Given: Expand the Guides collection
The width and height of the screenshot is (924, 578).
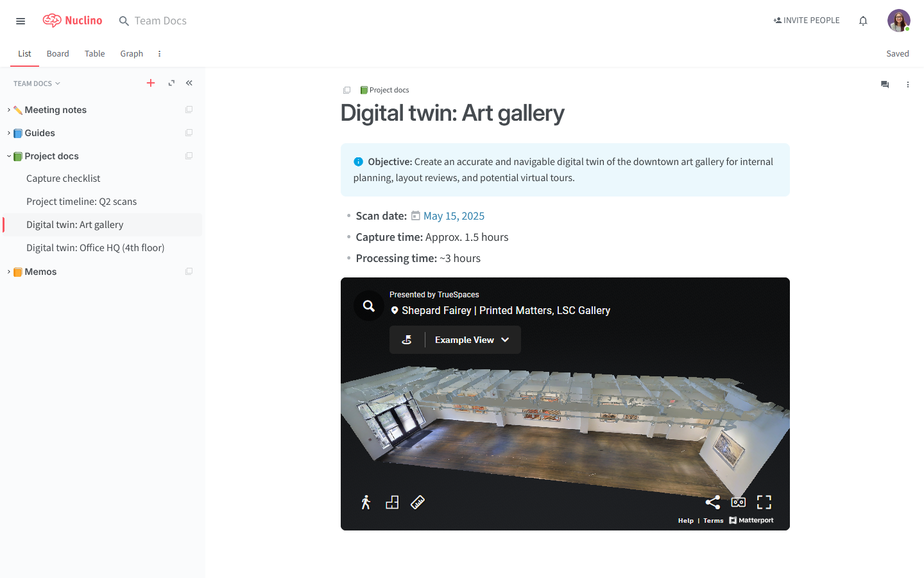Looking at the screenshot, I should 8,133.
